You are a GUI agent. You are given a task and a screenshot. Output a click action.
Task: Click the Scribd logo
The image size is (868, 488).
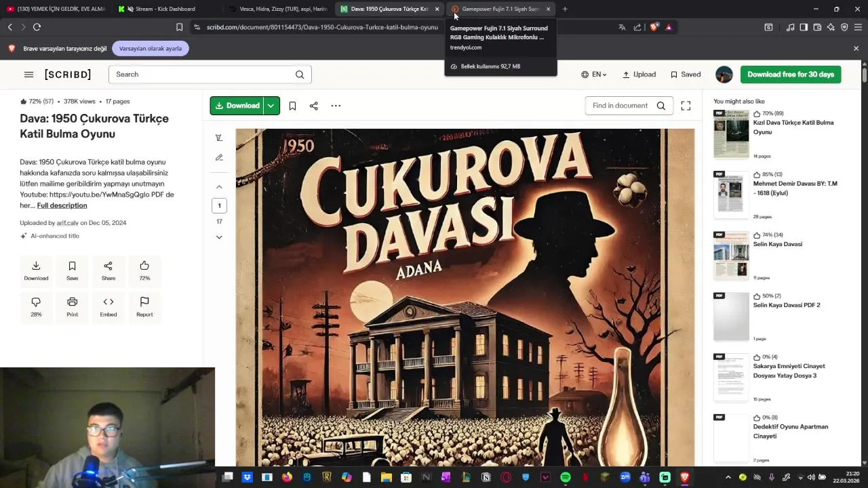tap(68, 75)
